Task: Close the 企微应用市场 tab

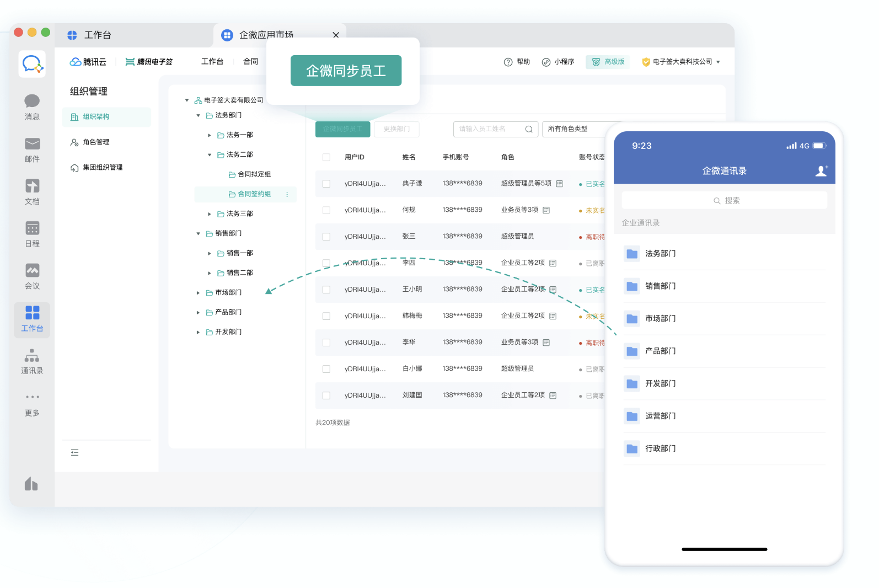Action: pyautogui.click(x=336, y=35)
